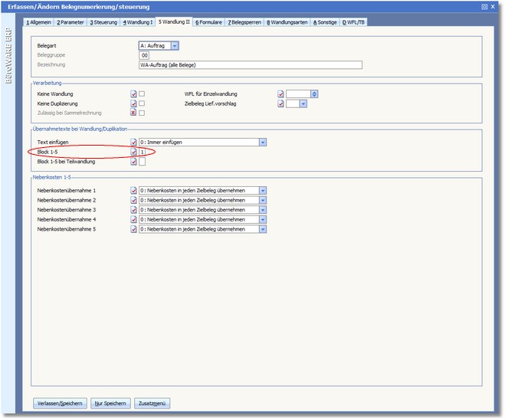The width and height of the screenshot is (505, 420).
Task: Click the edit icon beside Block 1-5 bei Teilwandlung
Action: click(133, 162)
